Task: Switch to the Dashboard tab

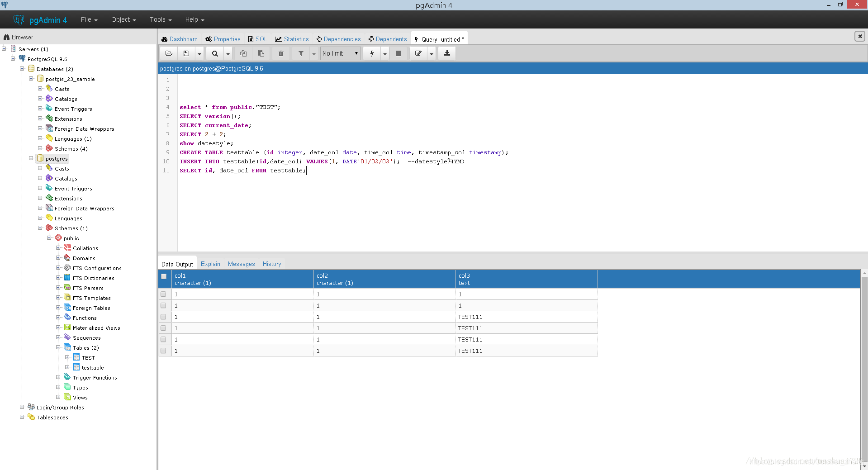Action: pyautogui.click(x=180, y=39)
